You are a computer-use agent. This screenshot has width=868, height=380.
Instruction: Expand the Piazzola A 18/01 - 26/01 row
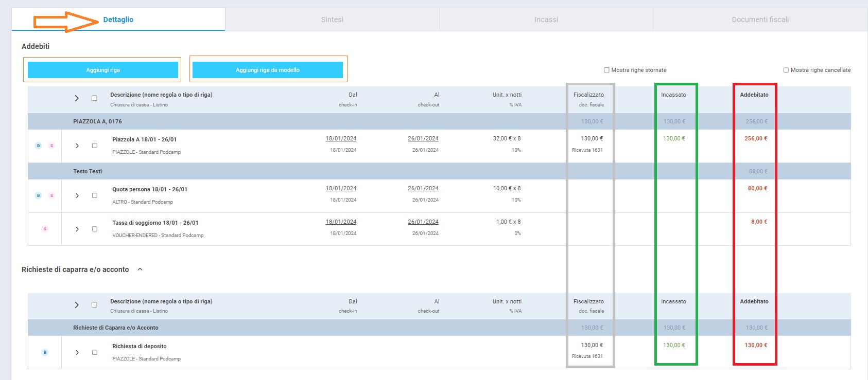pyautogui.click(x=77, y=146)
